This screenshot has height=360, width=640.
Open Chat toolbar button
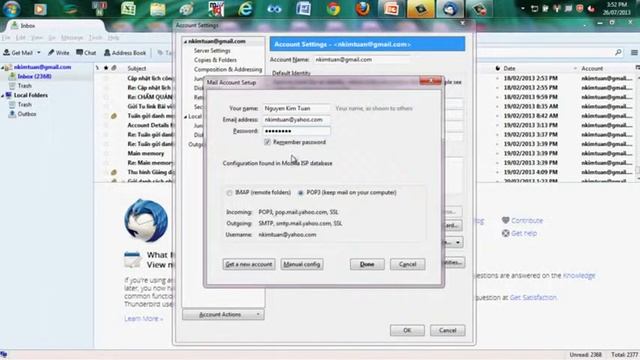click(86, 53)
